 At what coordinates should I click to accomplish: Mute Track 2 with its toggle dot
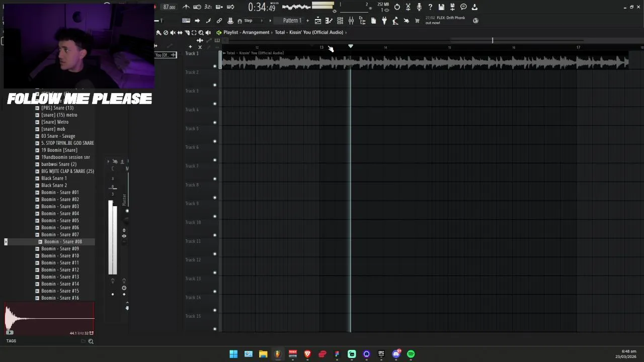click(x=215, y=84)
